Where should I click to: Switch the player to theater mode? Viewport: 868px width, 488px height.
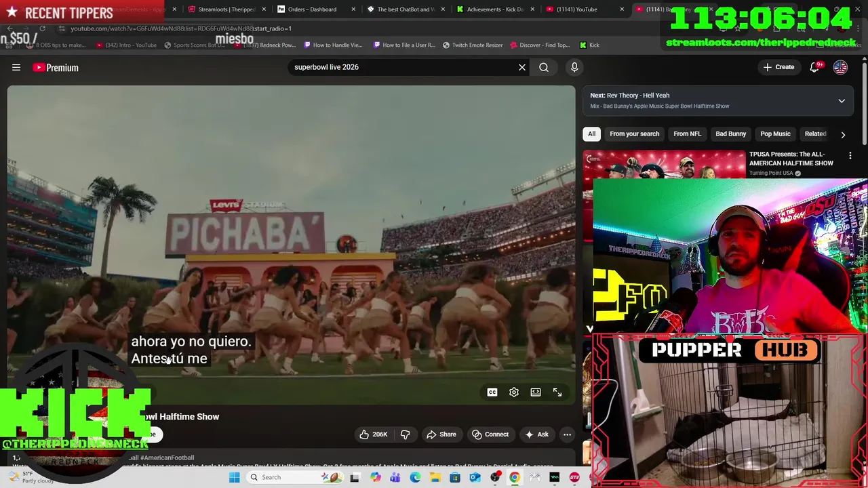click(x=536, y=392)
